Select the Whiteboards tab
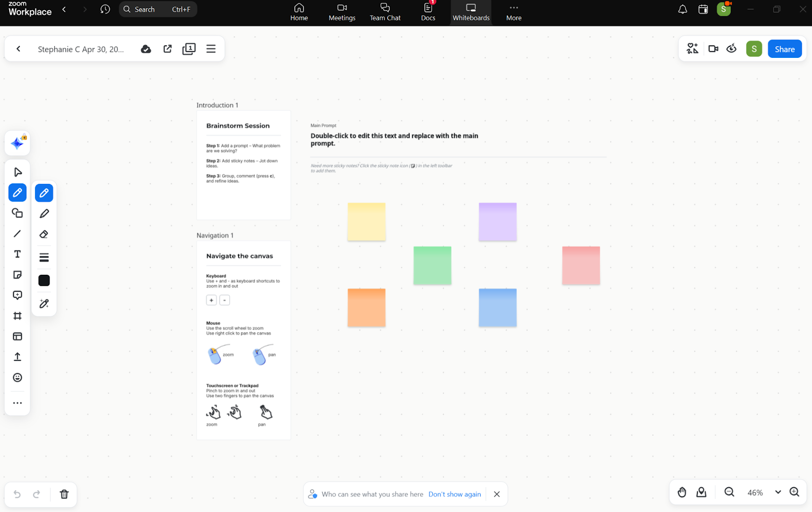 471,12
